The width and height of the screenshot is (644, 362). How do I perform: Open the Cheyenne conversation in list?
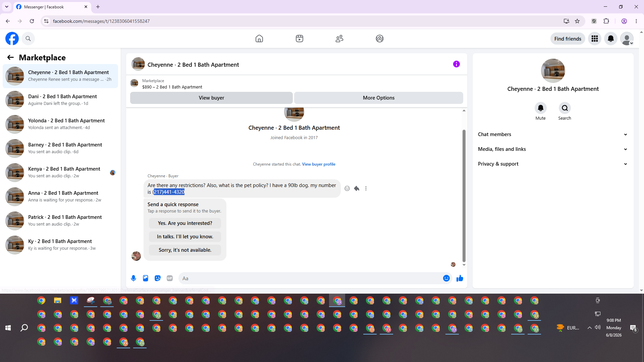pos(60,76)
